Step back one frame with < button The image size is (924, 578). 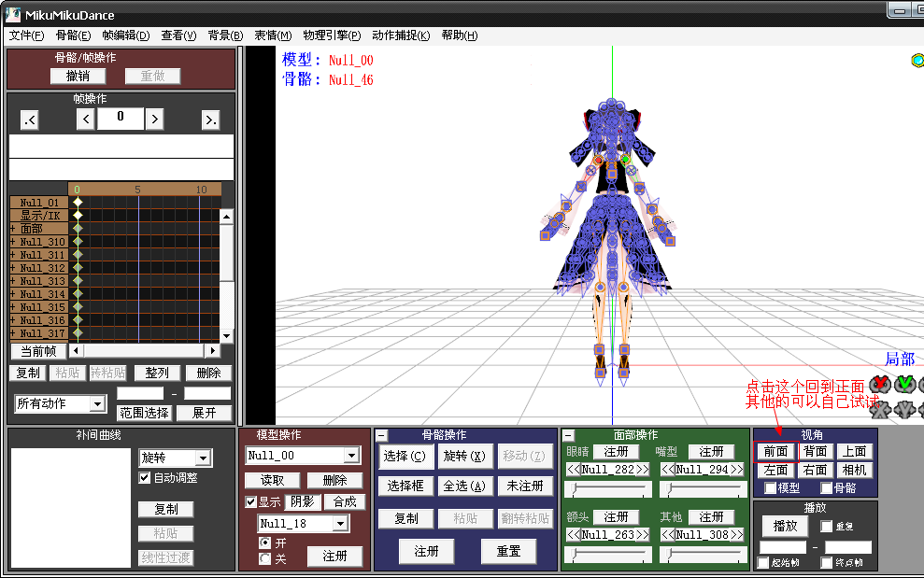(85, 120)
